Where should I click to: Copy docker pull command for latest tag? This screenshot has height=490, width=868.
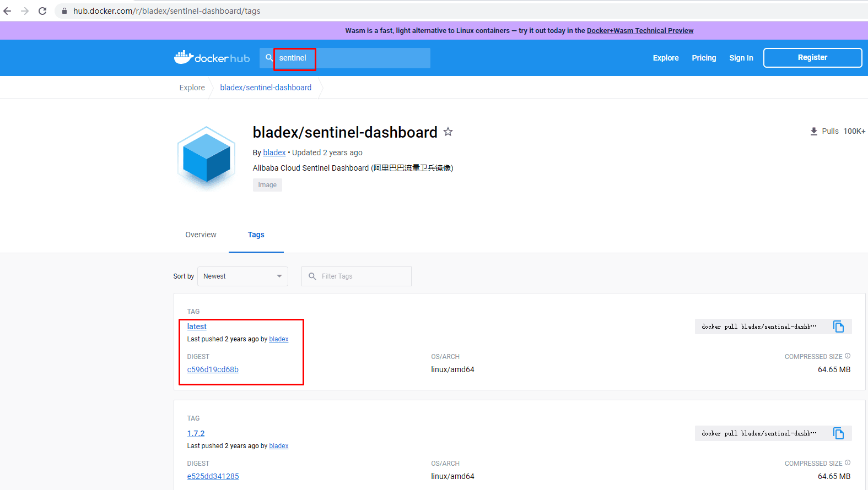click(x=839, y=326)
